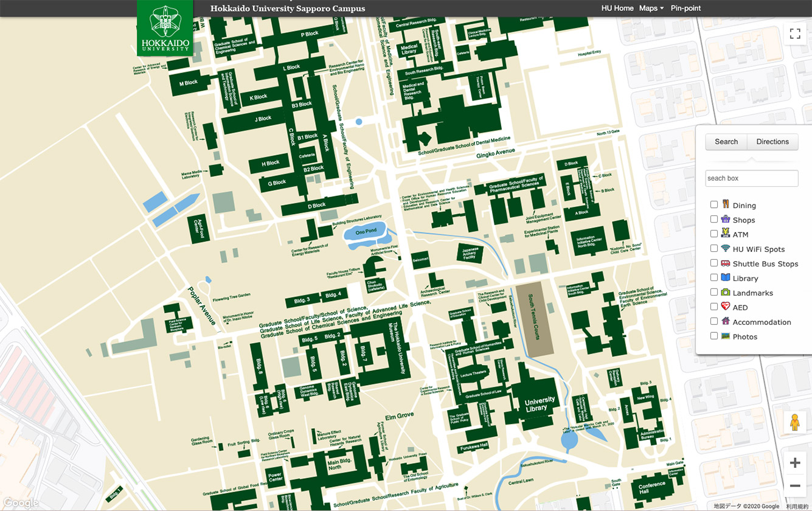Toggle fullscreen map view
This screenshot has width=812, height=511.
(794, 34)
